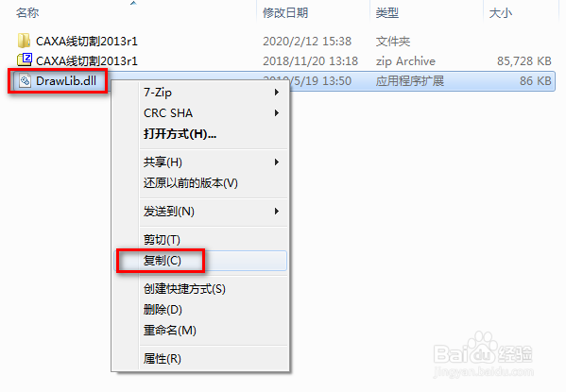Expand the 发送到(N) submenu arrow
This screenshot has width=566, height=392.
[x=277, y=212]
